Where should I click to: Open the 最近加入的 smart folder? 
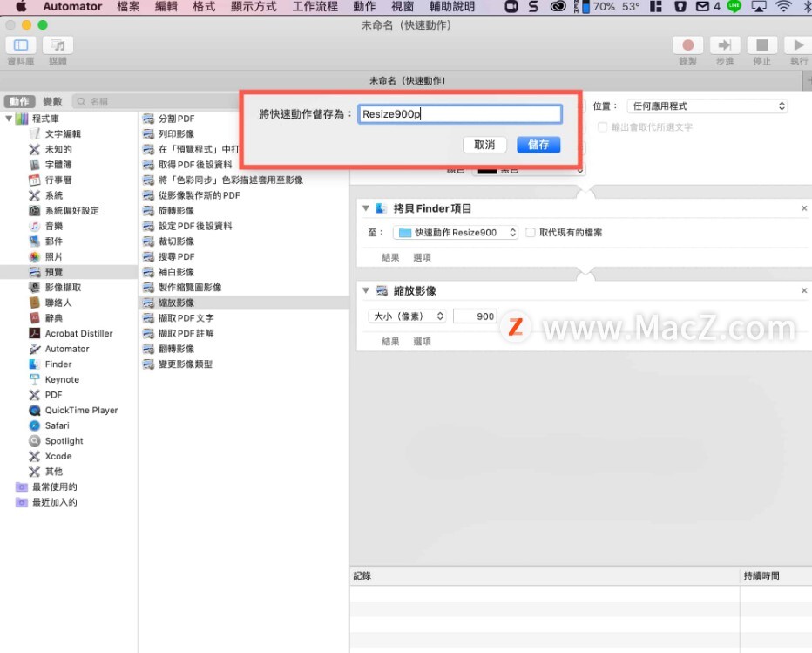click(x=54, y=502)
